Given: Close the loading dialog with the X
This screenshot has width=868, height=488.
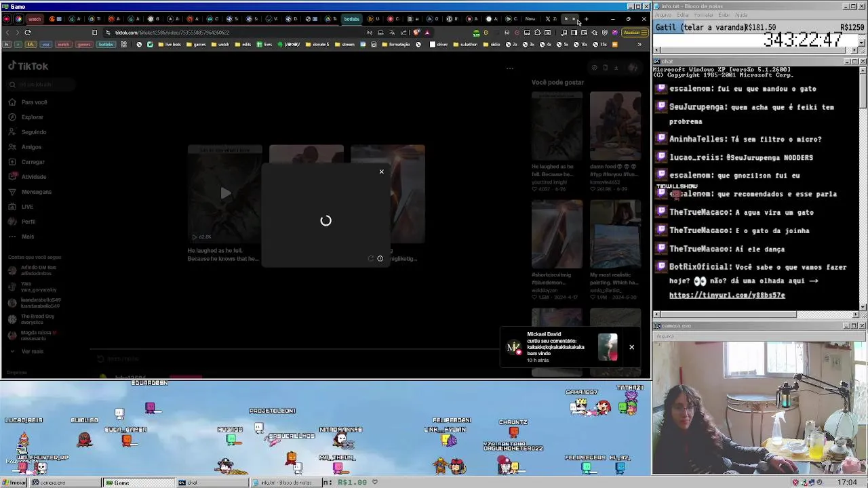Looking at the screenshot, I should coord(381,171).
